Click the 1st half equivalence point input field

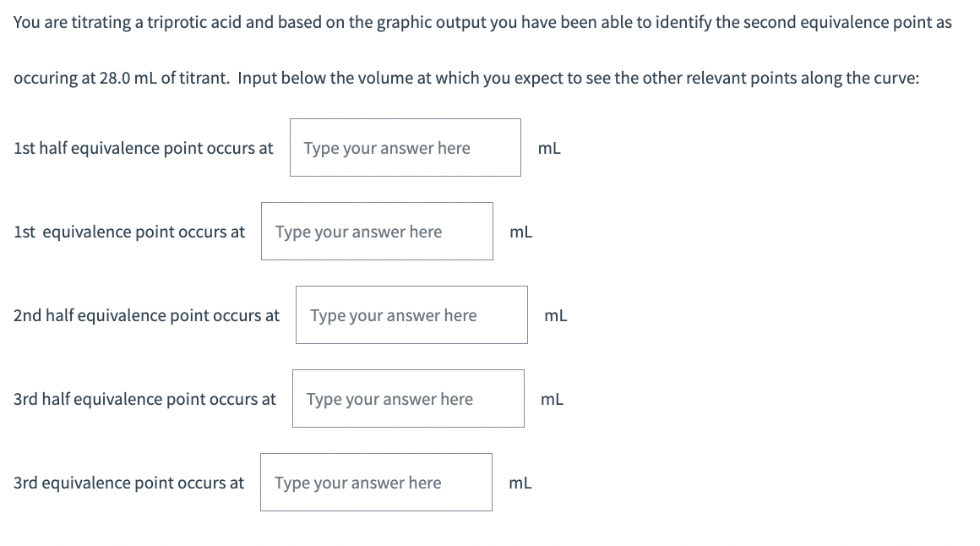[405, 148]
